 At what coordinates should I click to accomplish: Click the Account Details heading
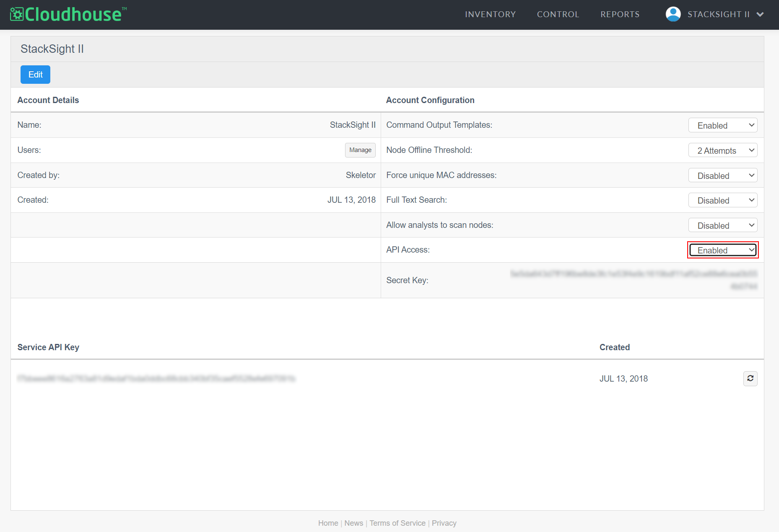(48, 100)
